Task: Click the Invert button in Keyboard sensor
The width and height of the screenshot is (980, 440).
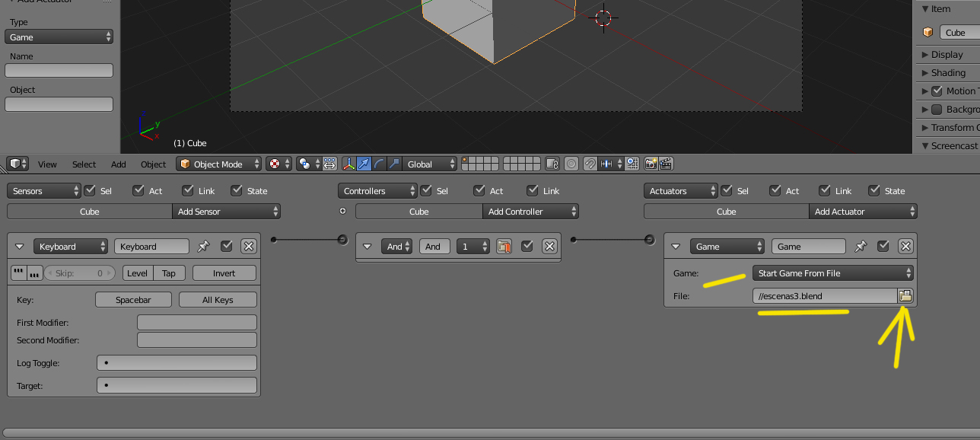Action: [x=224, y=273]
